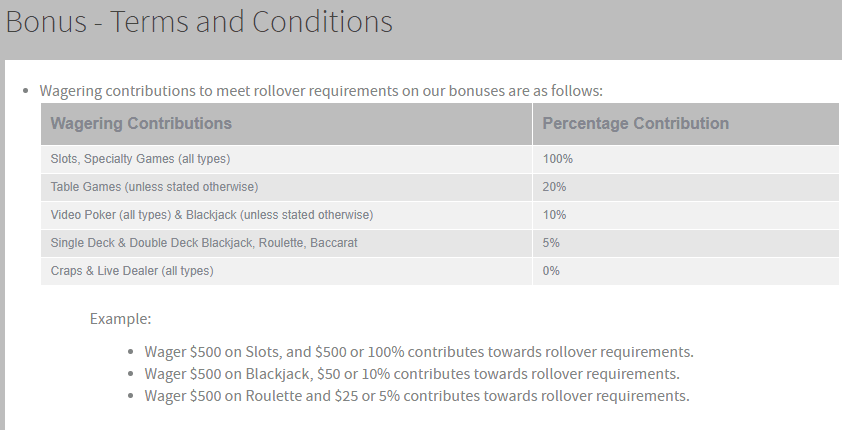The width and height of the screenshot is (842, 430).
Task: Click the Example: label
Action: coord(120,319)
